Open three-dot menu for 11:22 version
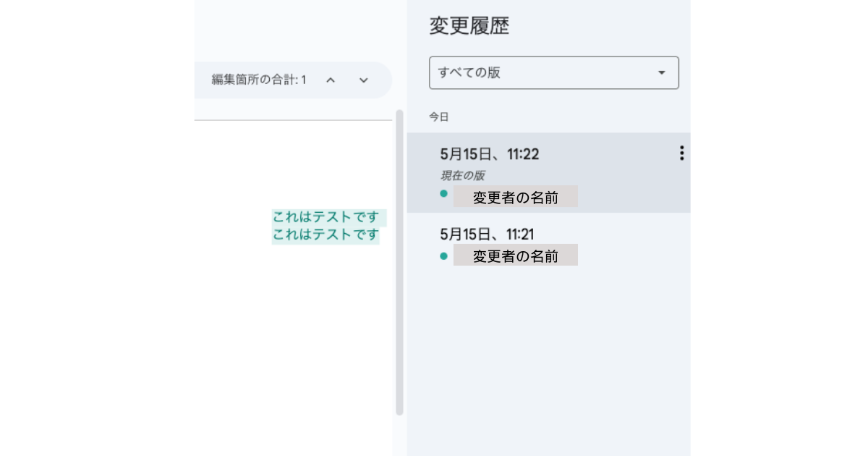The width and height of the screenshot is (868, 456). 681,153
